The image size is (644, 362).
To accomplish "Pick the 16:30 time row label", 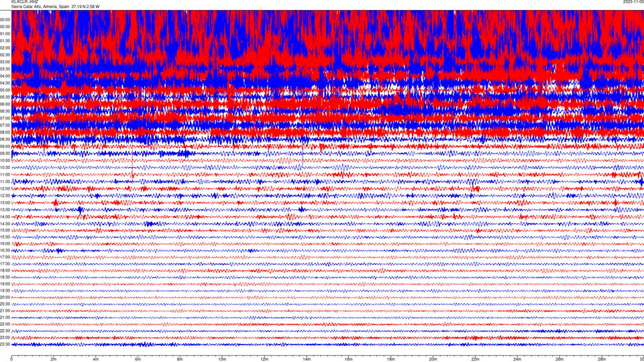I will (5, 250).
